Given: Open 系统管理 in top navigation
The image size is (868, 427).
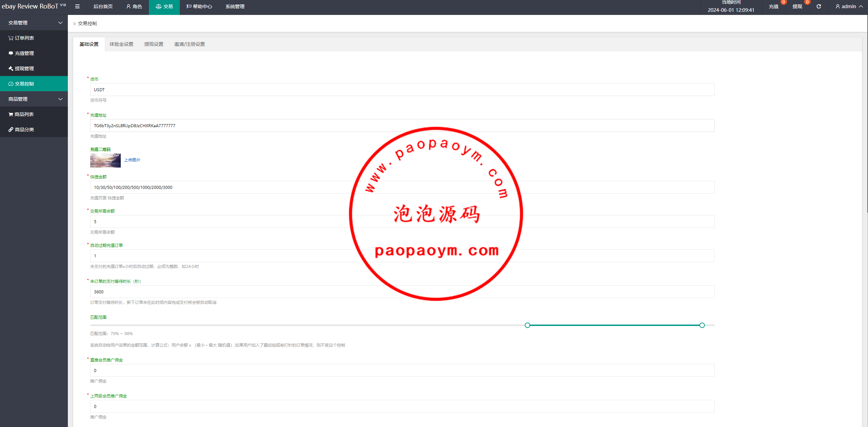Looking at the screenshot, I should pos(235,6).
